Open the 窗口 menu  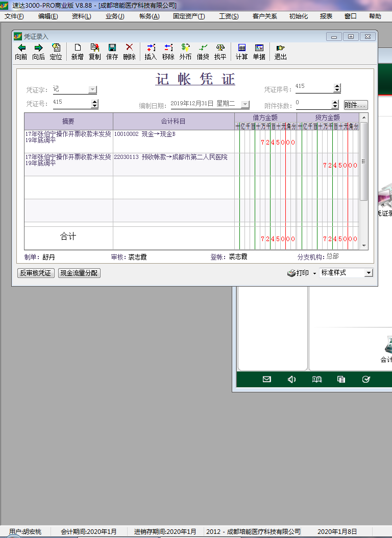351,16
